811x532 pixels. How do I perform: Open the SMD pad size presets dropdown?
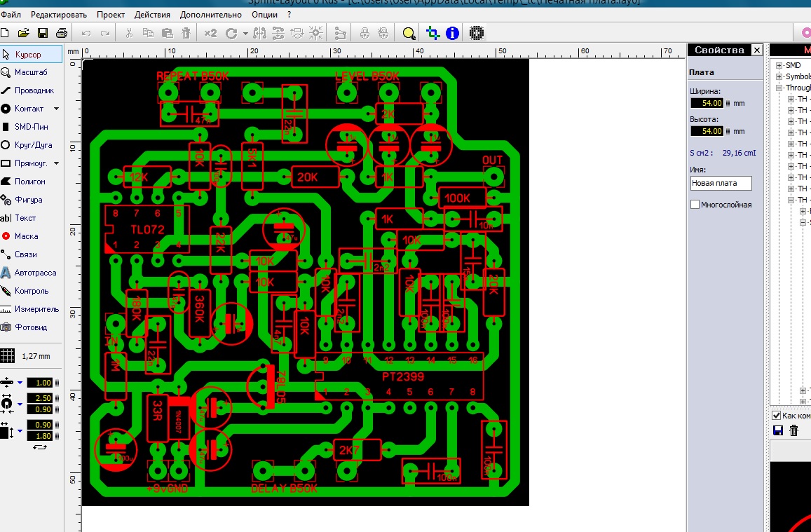20,430
